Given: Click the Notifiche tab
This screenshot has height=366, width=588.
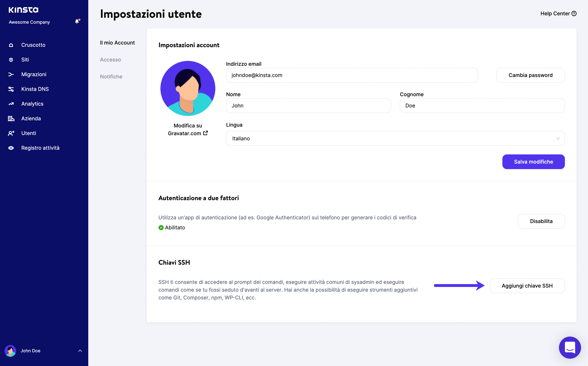Looking at the screenshot, I should pos(111,76).
